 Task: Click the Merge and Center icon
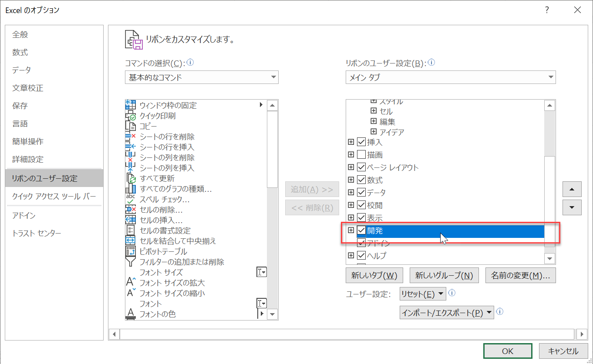131,241
